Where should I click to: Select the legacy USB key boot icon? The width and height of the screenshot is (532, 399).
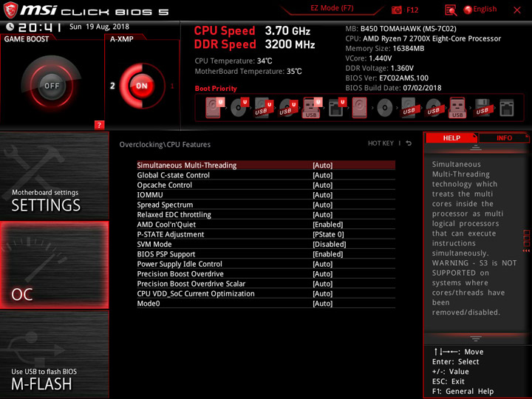tap(457, 108)
